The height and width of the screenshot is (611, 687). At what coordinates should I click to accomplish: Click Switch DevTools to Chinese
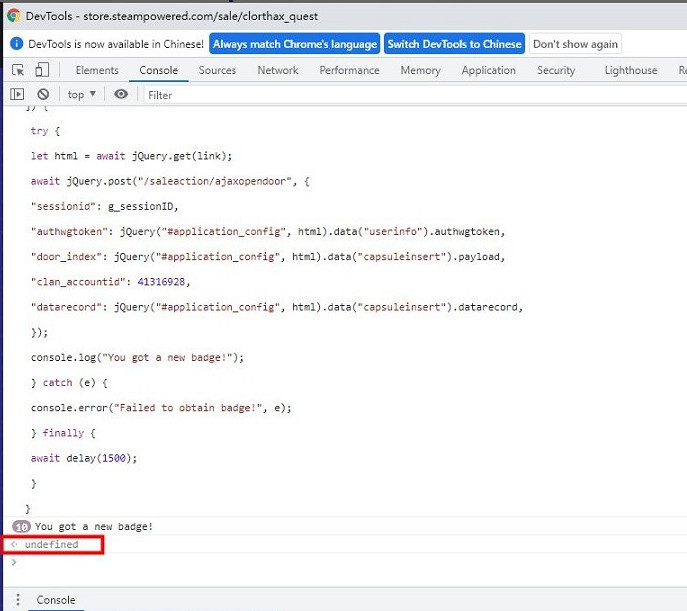[454, 44]
